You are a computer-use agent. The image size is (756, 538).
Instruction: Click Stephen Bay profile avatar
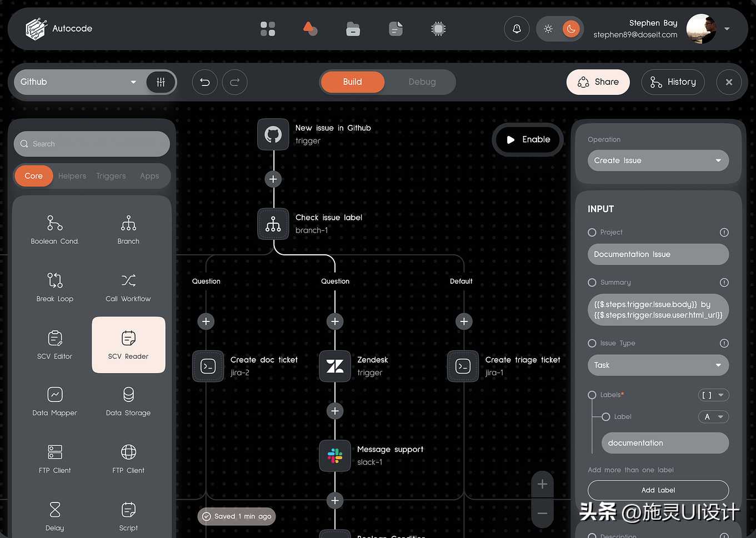coord(701,29)
